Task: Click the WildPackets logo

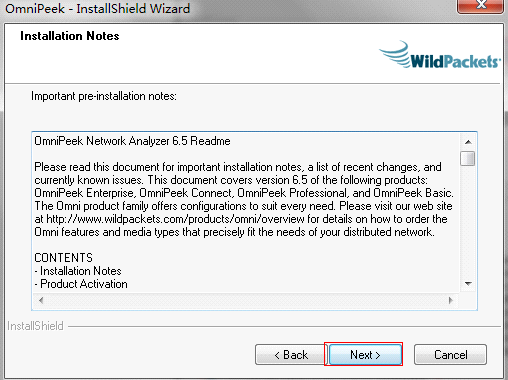Action: 440,55
